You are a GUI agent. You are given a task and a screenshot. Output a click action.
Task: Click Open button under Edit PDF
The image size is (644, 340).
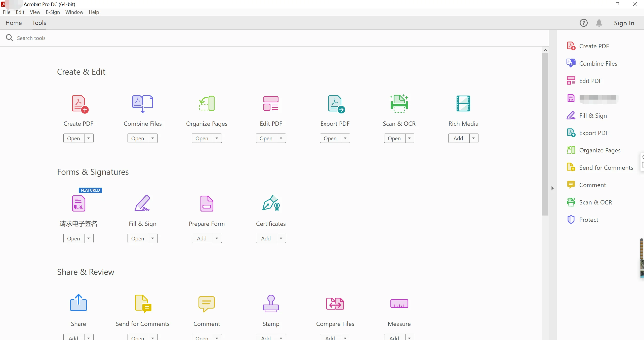point(266,138)
